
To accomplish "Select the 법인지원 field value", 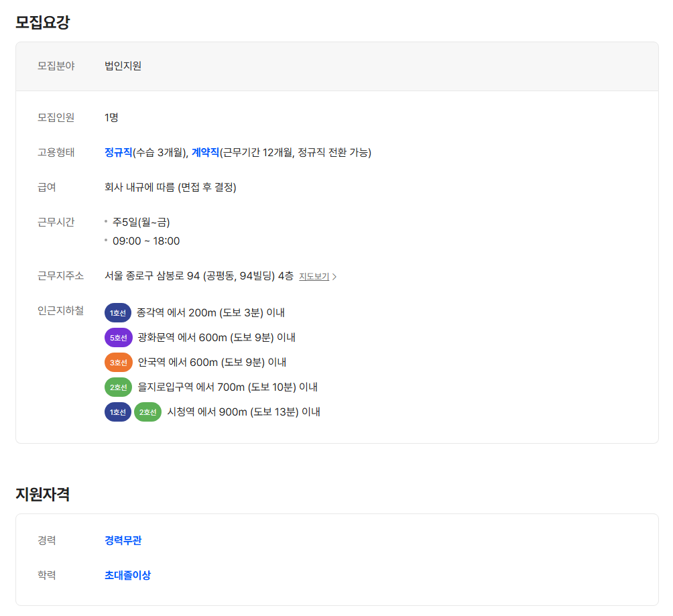I will tap(123, 66).
